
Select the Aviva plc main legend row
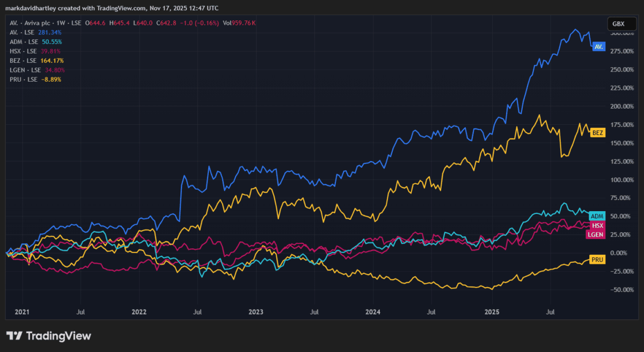pos(30,23)
